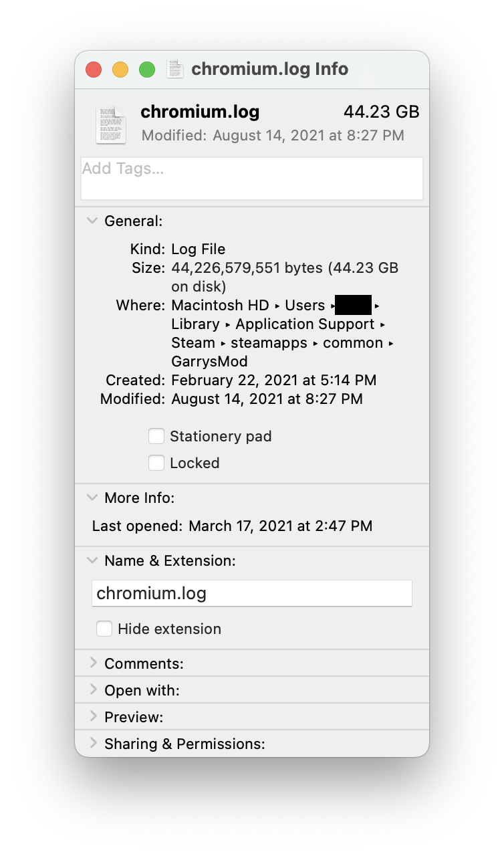This screenshot has width=504, height=856.
Task: Minimize the Info window with yellow button
Action: tap(120, 70)
